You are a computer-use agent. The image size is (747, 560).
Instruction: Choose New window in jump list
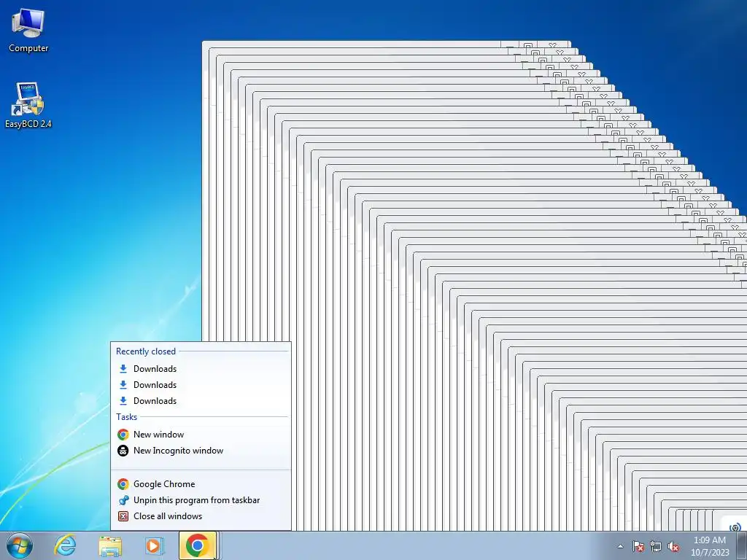(x=201, y=435)
